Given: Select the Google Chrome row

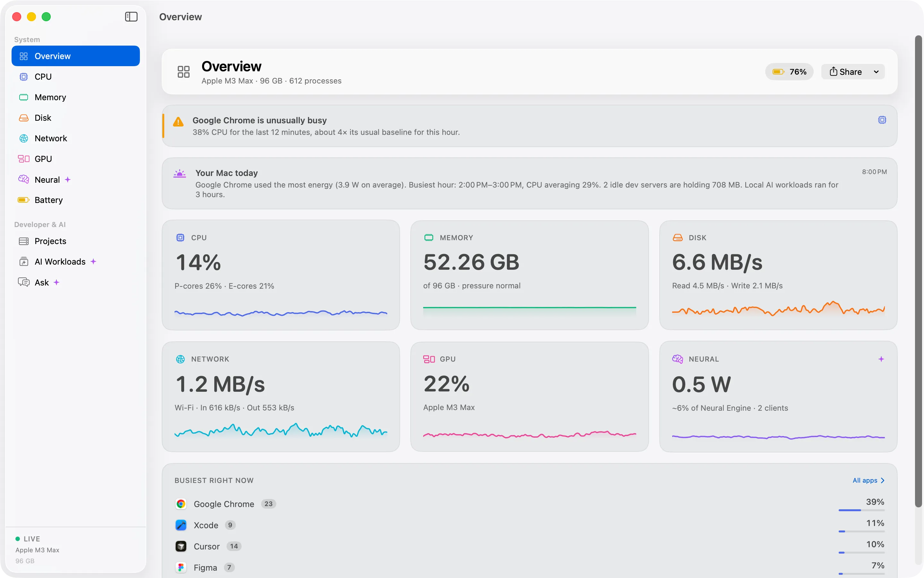Looking at the screenshot, I should coord(530,504).
